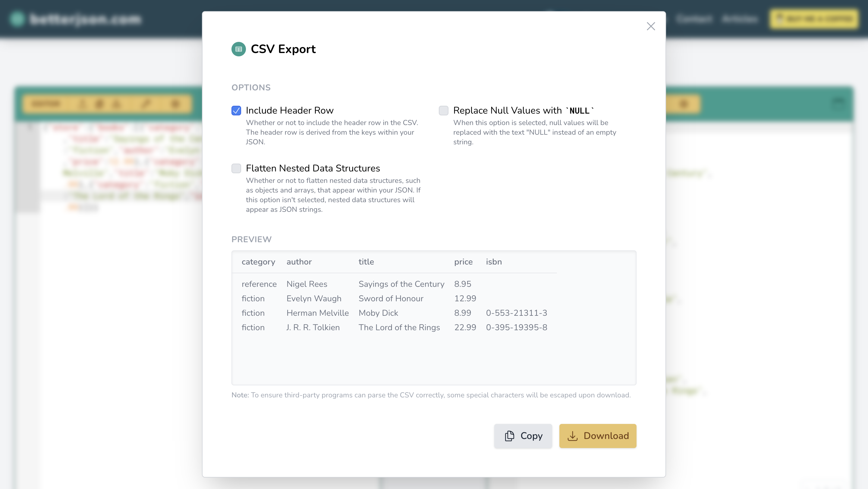Click the price column header
Image resolution: width=868 pixels, height=489 pixels.
(463, 262)
